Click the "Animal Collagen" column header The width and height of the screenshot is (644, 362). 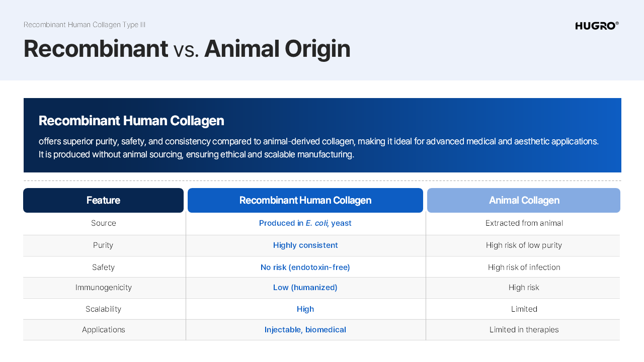[x=524, y=200]
